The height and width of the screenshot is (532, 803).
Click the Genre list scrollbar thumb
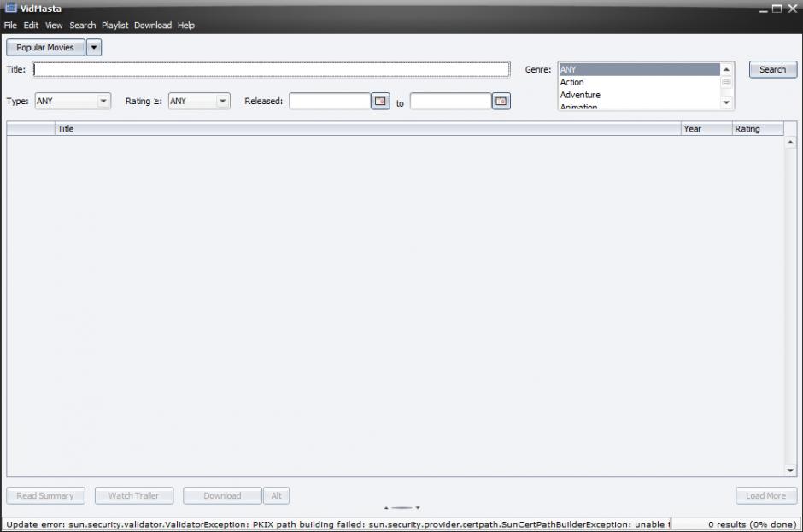click(726, 83)
